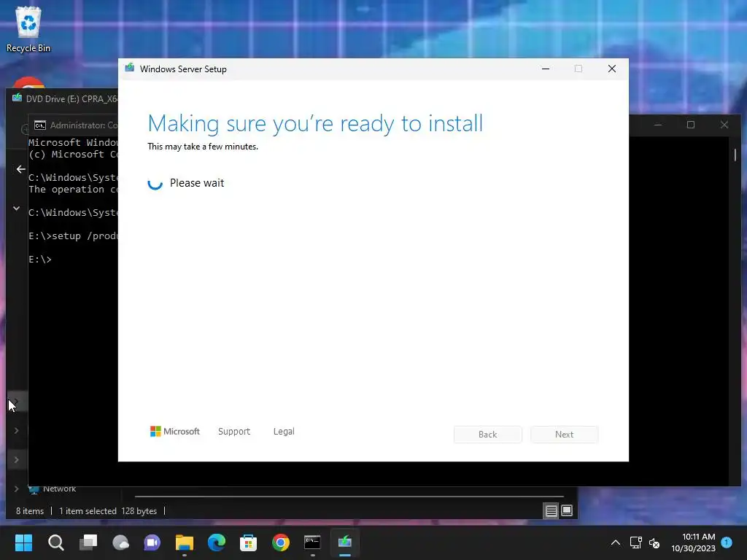
Task: Click the File Explorer back arrow
Action: point(20,169)
